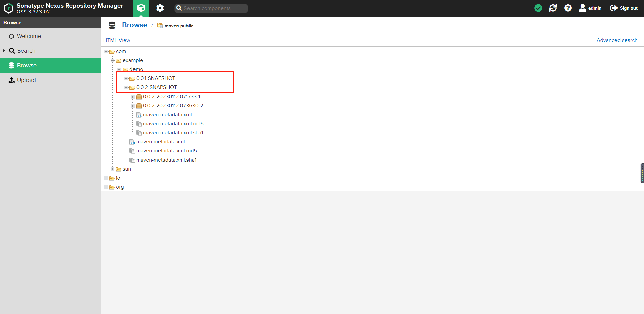Image resolution: width=644 pixels, height=314 pixels.
Task: Click the floating widget at right edge
Action: (x=642, y=173)
